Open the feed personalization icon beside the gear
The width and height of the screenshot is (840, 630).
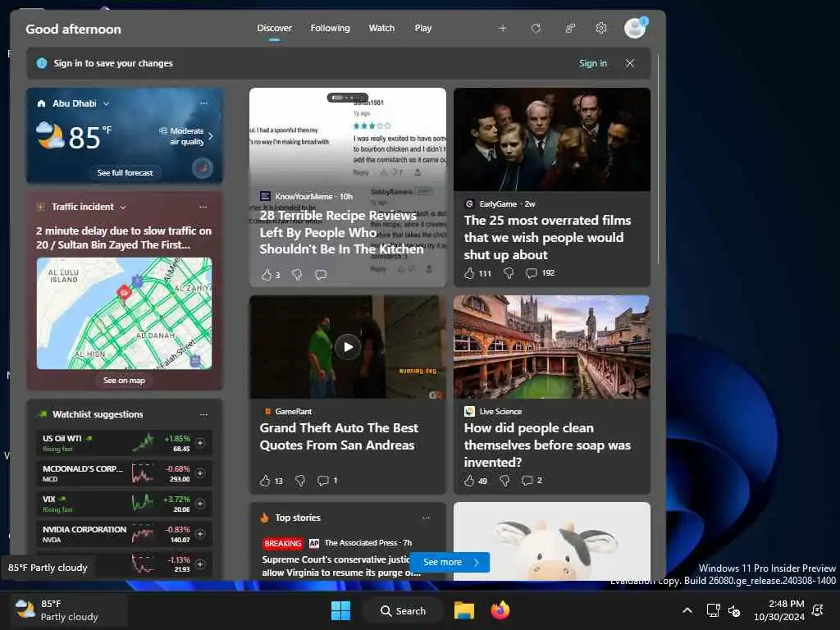pos(570,29)
